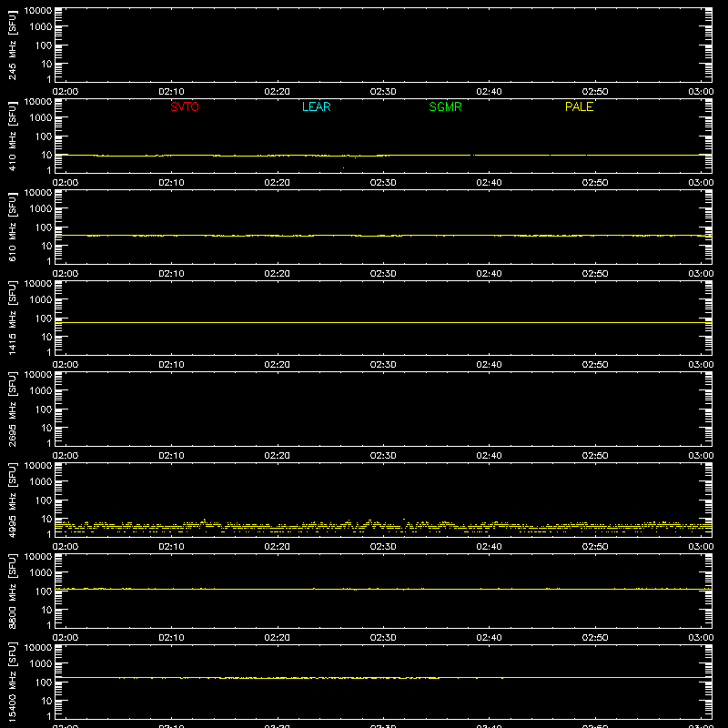728x728 pixels.
Task: Click the 02:30 time label under the 245 MHz plot
Action: [x=383, y=92]
